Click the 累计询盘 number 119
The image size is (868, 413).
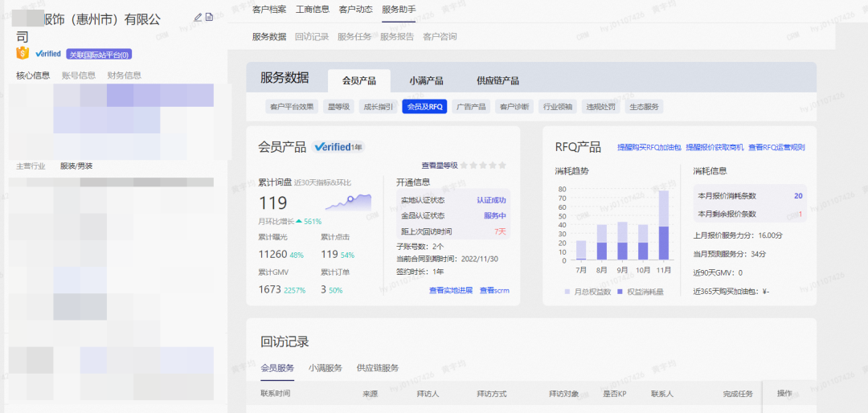coord(273,203)
